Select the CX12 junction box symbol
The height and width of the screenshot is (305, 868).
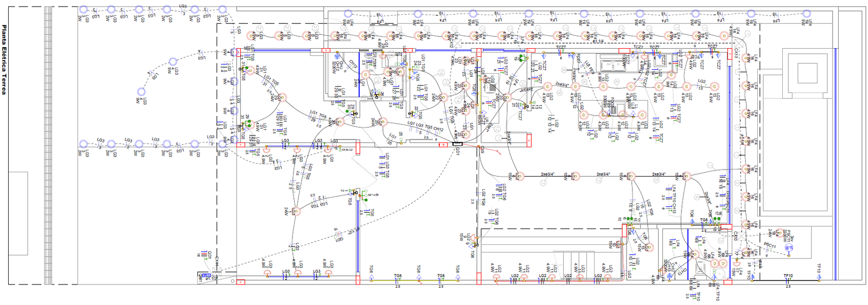tap(451, 40)
